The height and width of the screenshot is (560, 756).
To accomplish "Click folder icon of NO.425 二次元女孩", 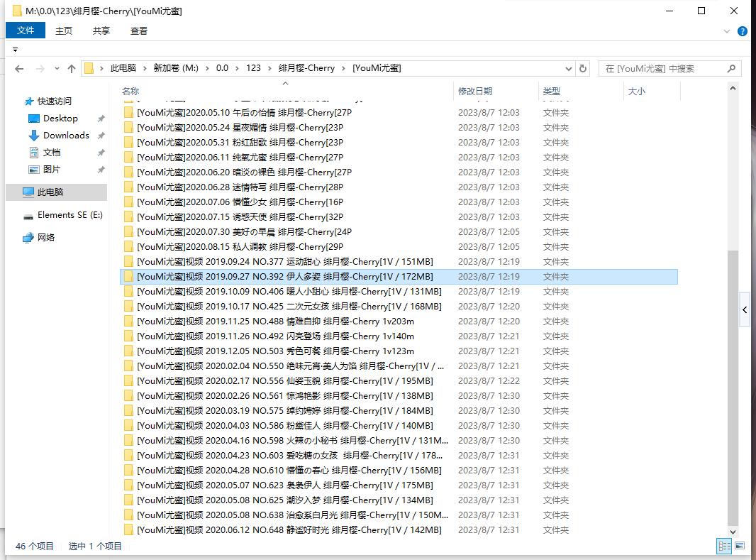I will click(128, 307).
